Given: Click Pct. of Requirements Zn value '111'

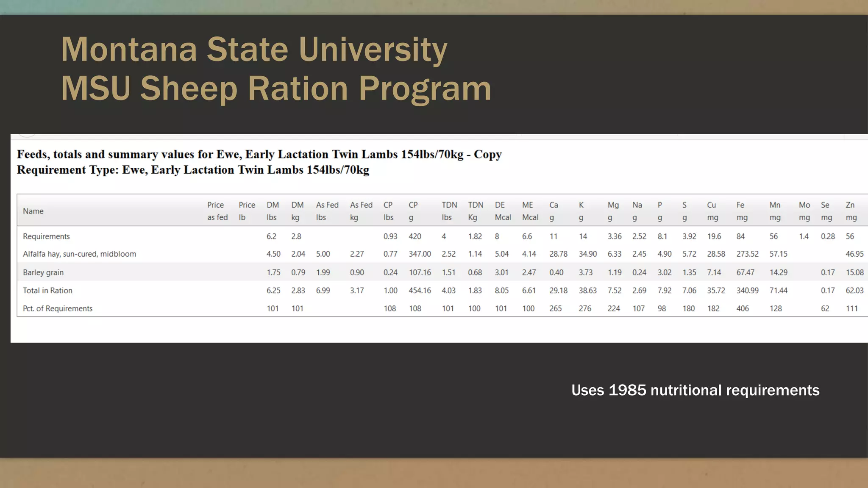Looking at the screenshot, I should [x=851, y=308].
